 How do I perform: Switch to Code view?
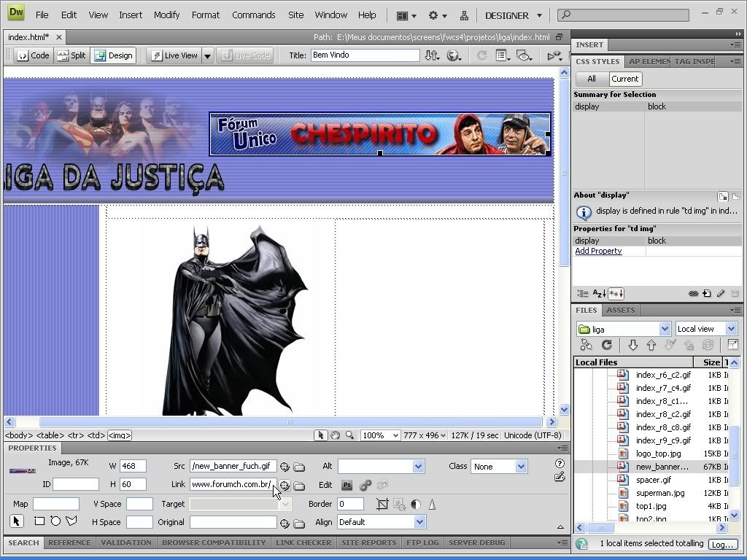[x=33, y=55]
